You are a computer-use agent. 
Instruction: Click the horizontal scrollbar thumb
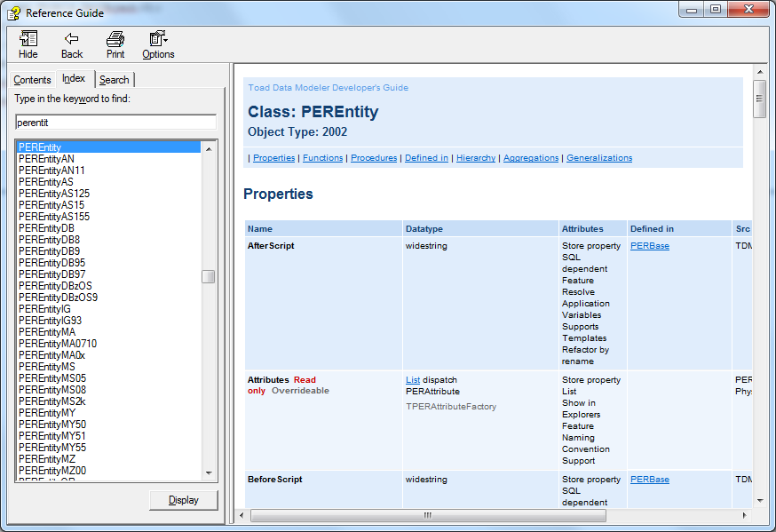pos(428,515)
